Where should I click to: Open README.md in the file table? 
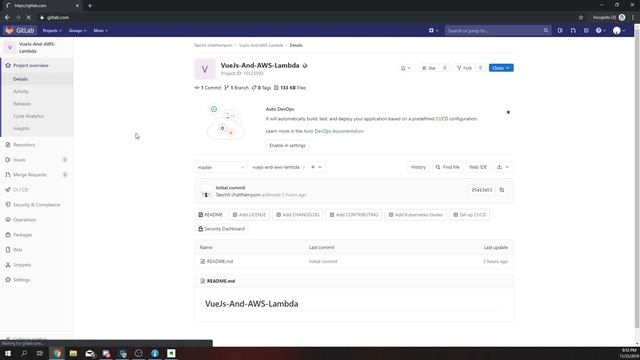click(220, 262)
